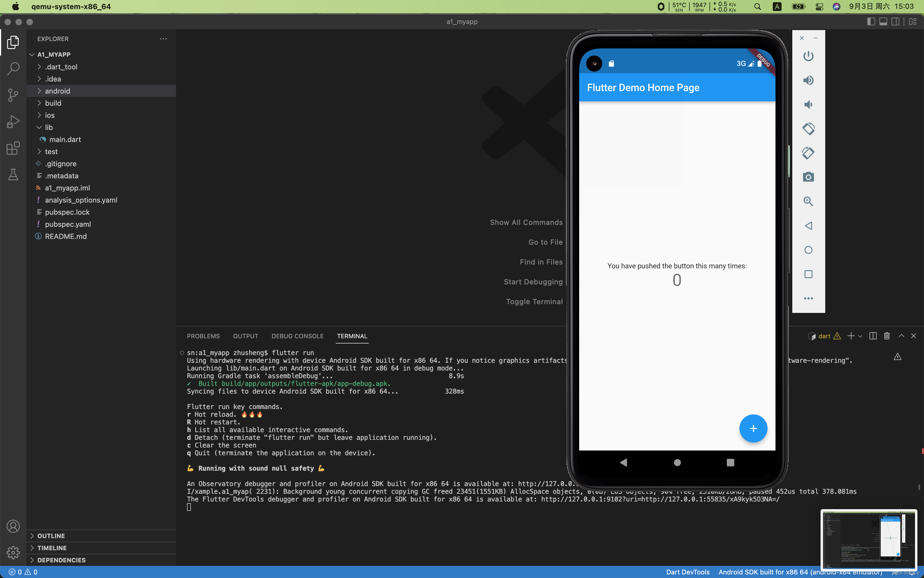Open the launch profile dropdown arrow
The image size is (924, 578).
[860, 336]
